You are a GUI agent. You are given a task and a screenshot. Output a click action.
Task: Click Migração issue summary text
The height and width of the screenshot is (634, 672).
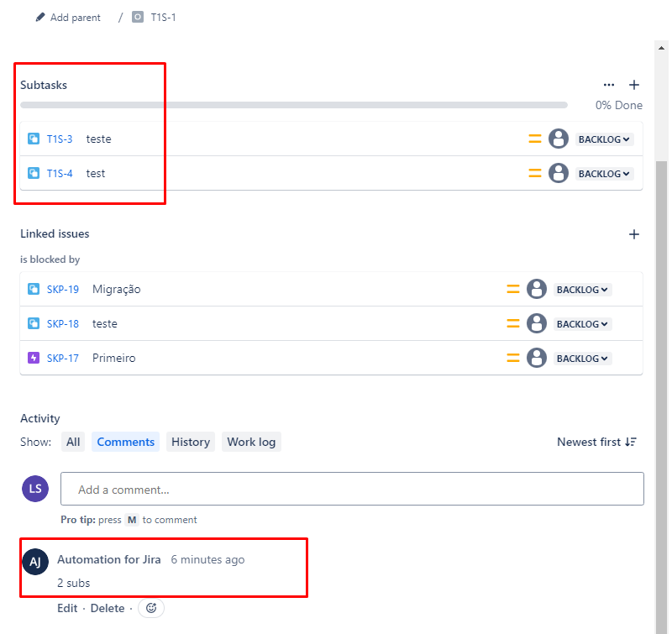pos(117,289)
